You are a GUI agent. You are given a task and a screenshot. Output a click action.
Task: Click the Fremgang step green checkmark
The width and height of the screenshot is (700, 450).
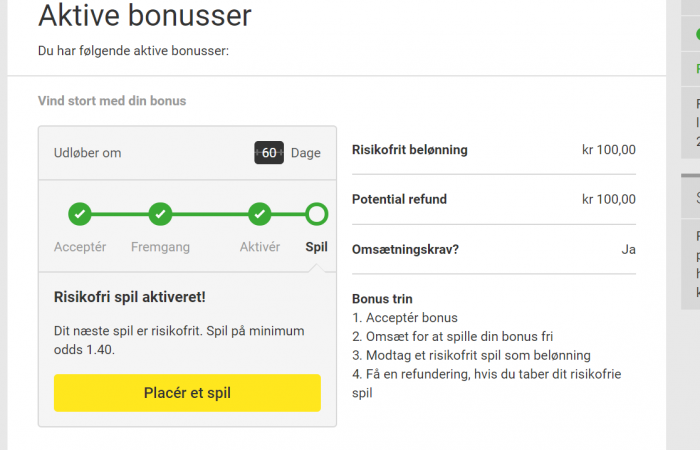pos(160,213)
